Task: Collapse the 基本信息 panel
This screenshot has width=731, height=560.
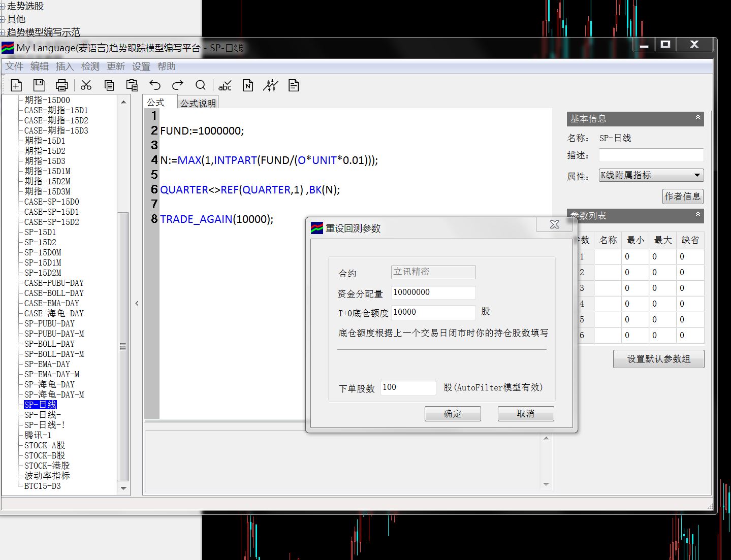Action: tap(697, 118)
